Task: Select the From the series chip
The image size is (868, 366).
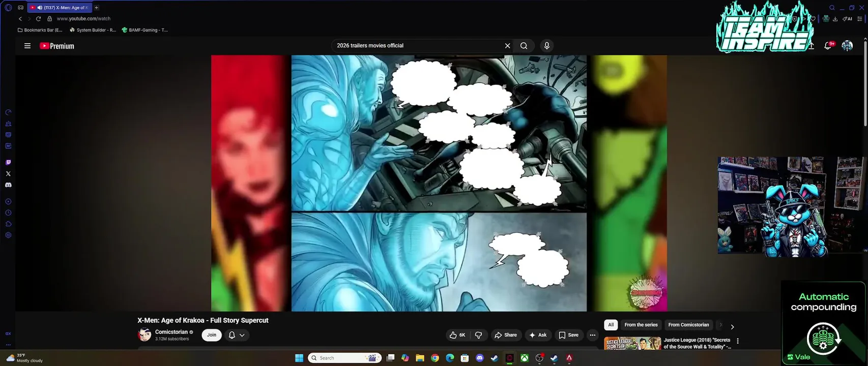Action: point(641,325)
